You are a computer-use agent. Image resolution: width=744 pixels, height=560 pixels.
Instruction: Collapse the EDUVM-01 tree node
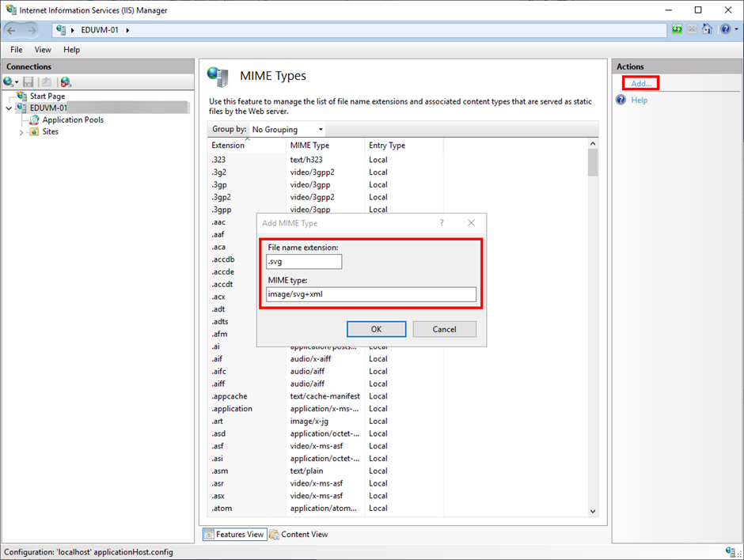(9, 108)
